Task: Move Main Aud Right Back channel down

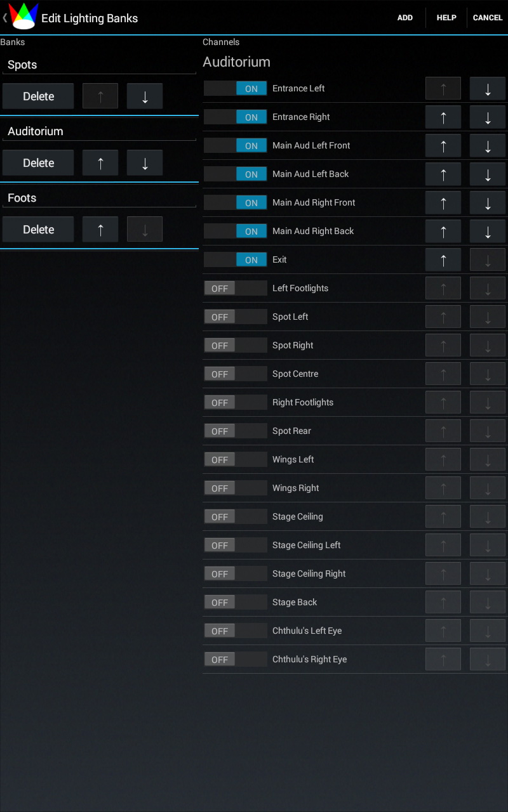Action: point(487,231)
